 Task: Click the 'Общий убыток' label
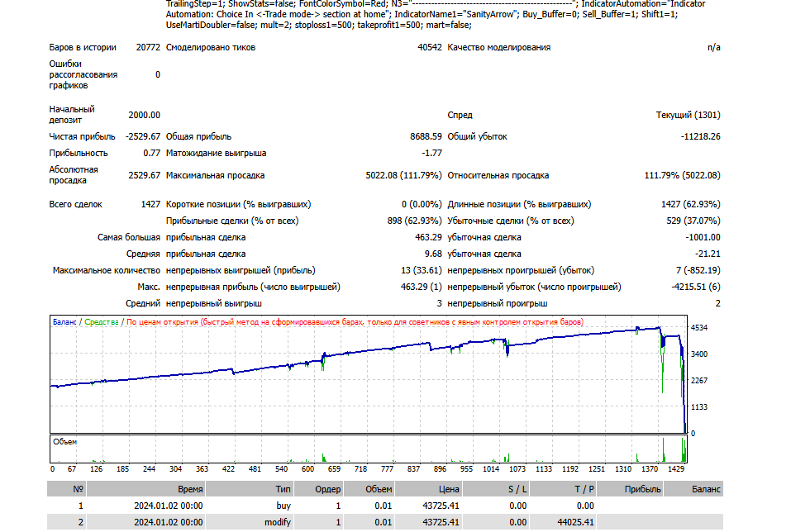pos(477,136)
